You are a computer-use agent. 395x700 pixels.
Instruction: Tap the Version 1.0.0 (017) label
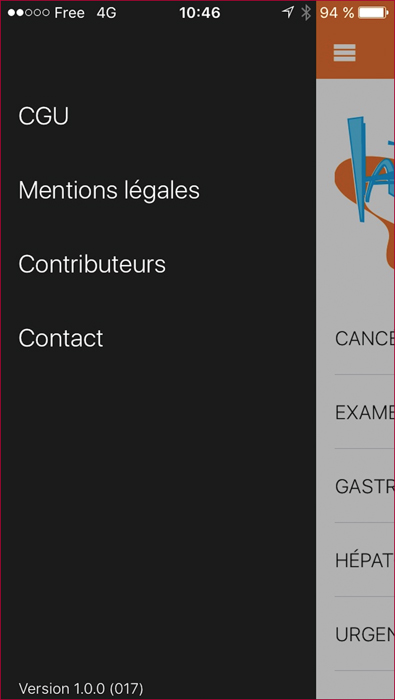point(81,688)
